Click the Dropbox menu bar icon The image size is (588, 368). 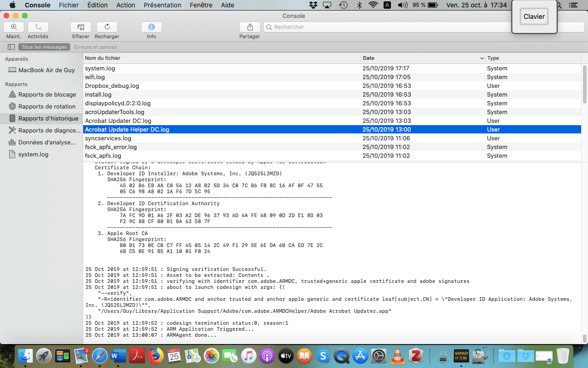[313, 5]
